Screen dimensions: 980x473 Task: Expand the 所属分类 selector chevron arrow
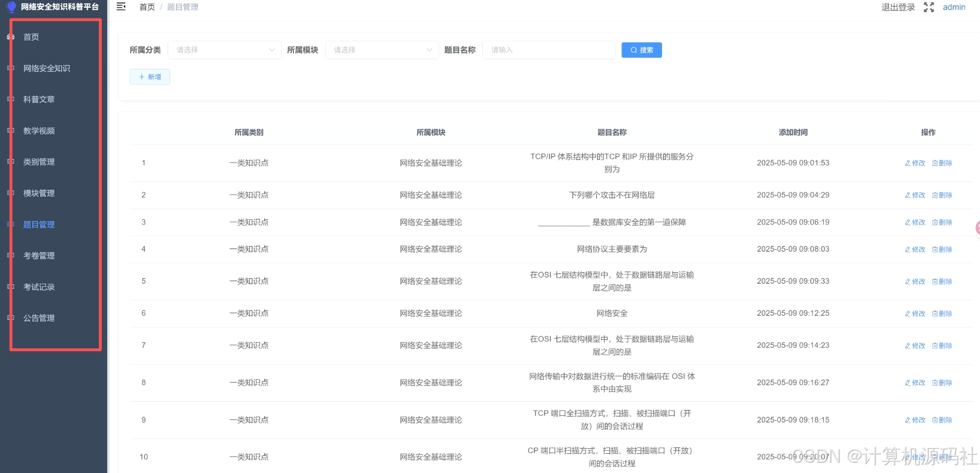pyautogui.click(x=271, y=49)
